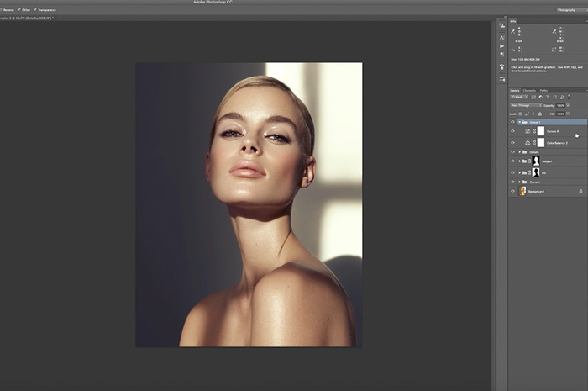Click the Fill 100% value field
The image size is (588, 391).
[x=560, y=114]
